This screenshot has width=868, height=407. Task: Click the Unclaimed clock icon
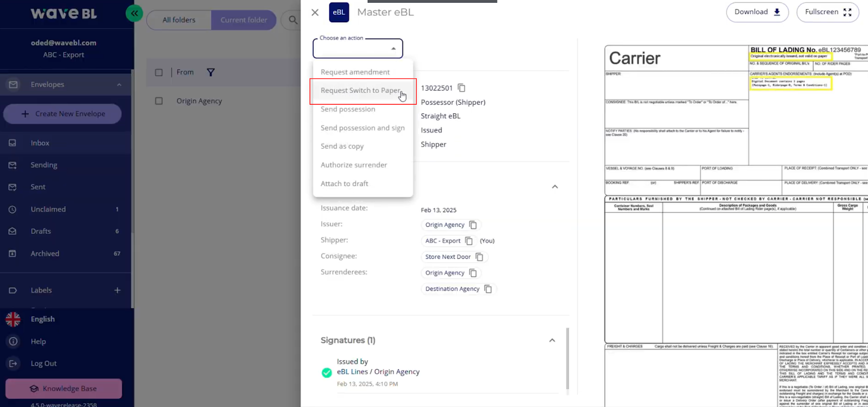[12, 209]
